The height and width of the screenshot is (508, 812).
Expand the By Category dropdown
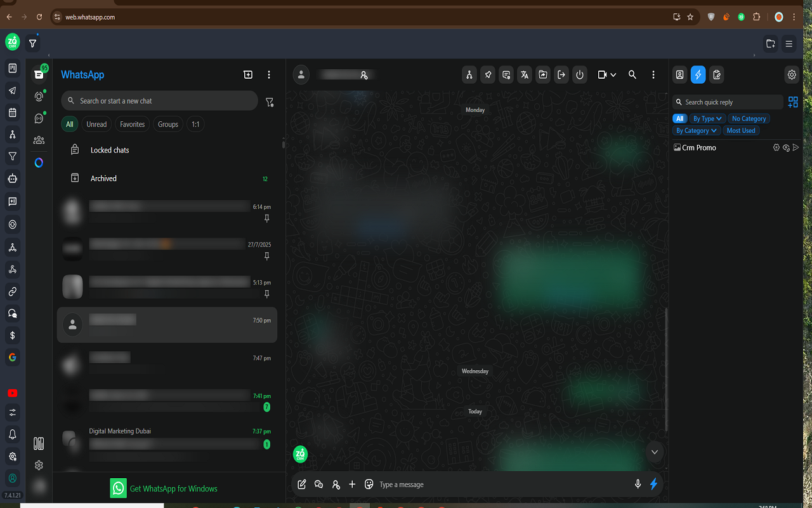696,131
